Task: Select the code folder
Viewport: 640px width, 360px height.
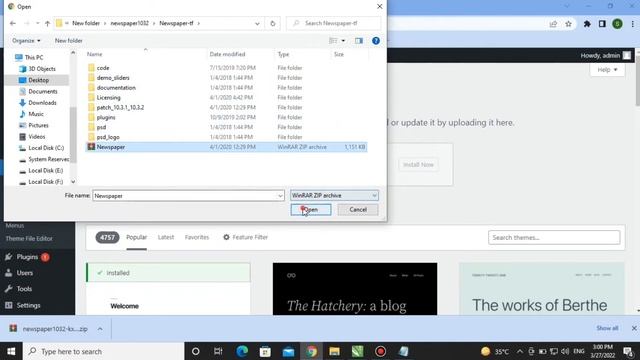Action: click(x=103, y=68)
